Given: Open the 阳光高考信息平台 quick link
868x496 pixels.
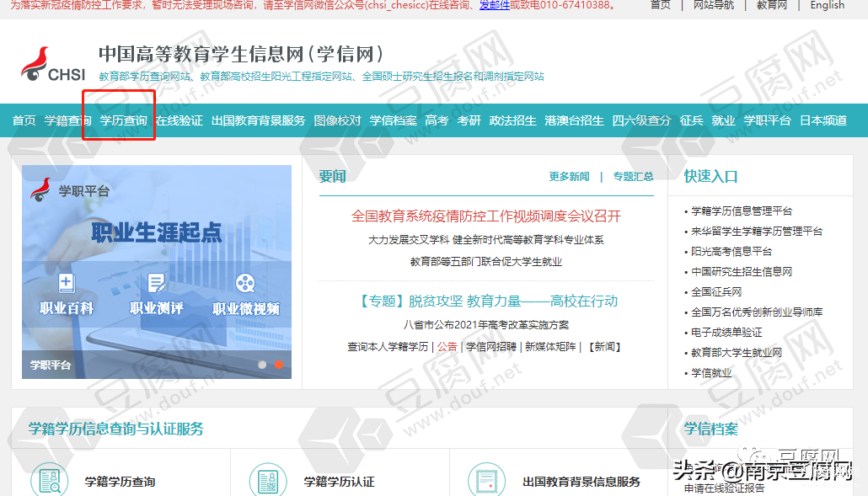Looking at the screenshot, I should coord(731,252).
